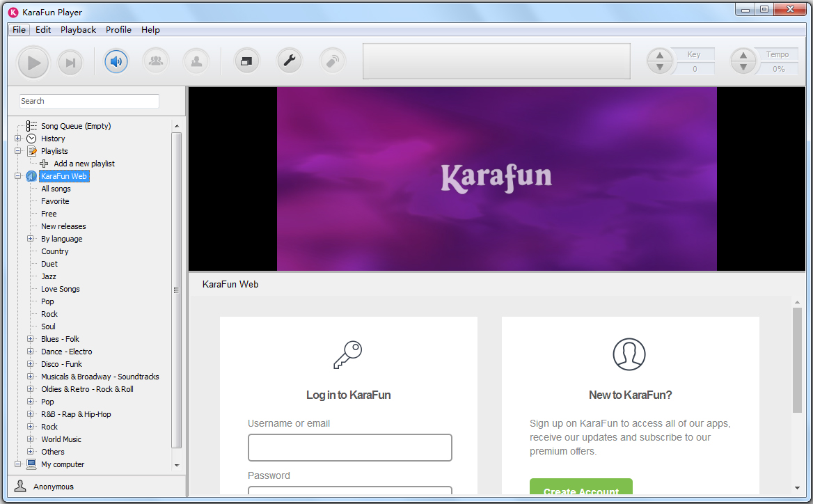Expand Musicals & Broadway - Soundtracks node
The height and width of the screenshot is (504, 813).
[x=30, y=377]
